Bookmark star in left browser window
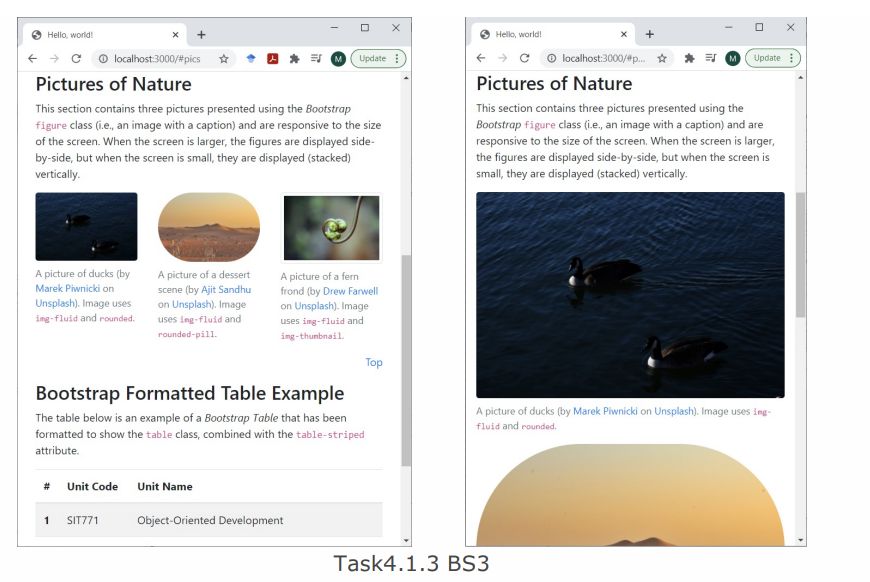The image size is (870, 582). click(224, 59)
